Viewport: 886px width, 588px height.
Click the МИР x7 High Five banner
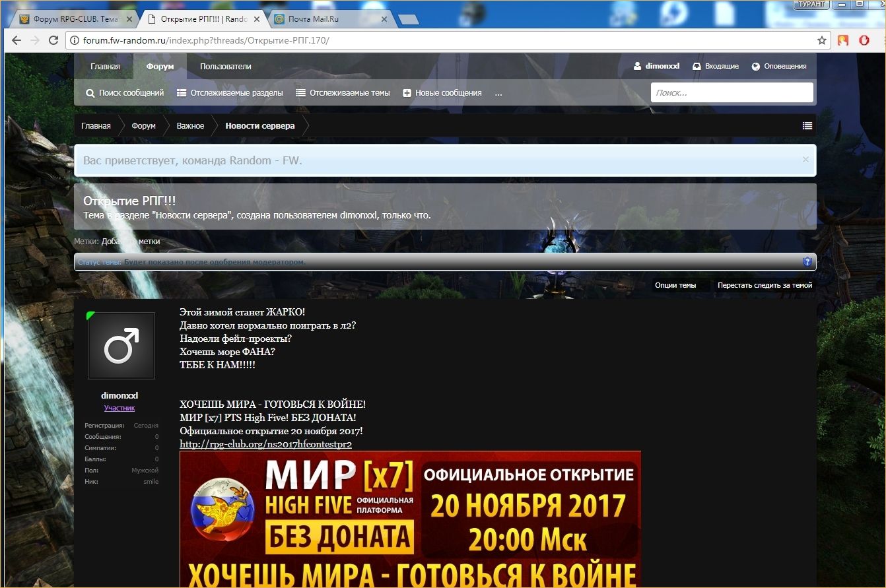[x=410, y=519]
